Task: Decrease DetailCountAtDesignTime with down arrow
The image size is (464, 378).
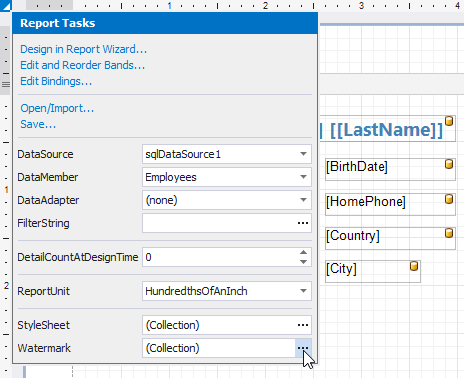Action: [x=303, y=262]
